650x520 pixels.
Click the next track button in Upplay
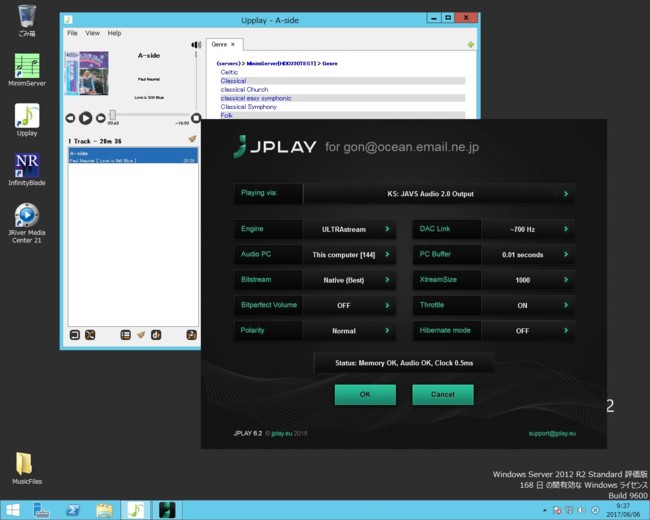[x=101, y=118]
